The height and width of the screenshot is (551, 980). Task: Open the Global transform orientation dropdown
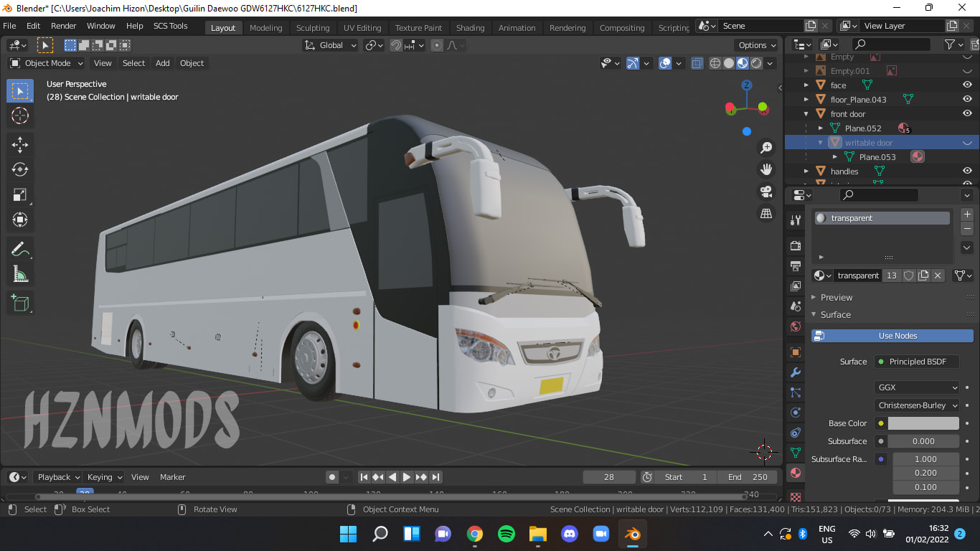(331, 45)
